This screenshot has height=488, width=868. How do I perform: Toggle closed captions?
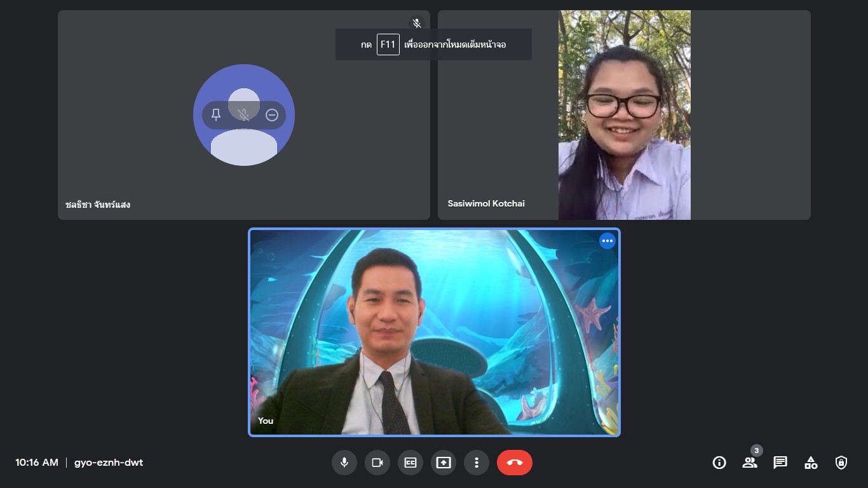coord(410,463)
